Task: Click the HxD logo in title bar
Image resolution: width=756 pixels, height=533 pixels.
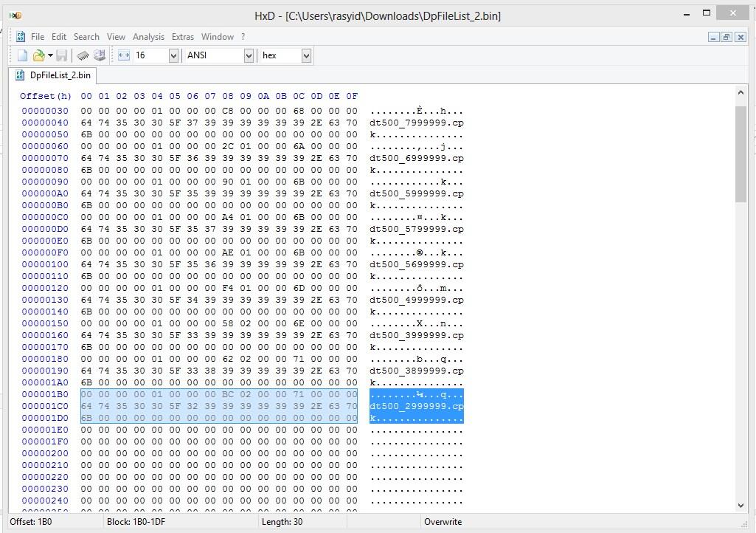Action: pos(15,15)
